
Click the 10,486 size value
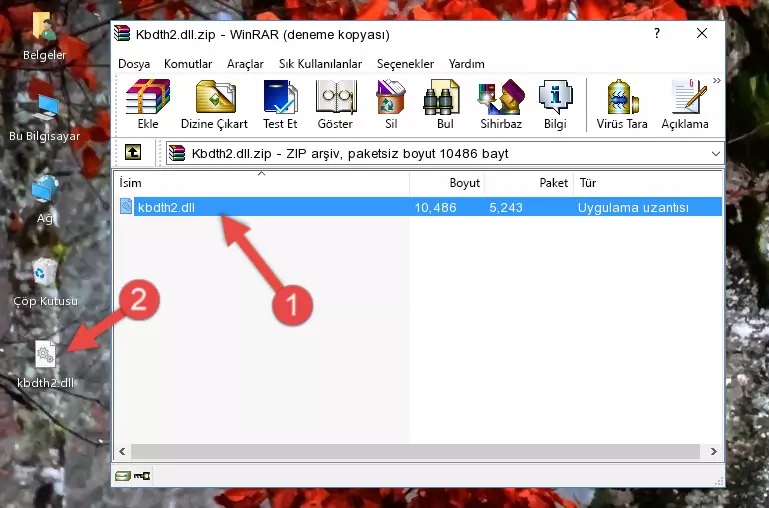[x=436, y=207]
